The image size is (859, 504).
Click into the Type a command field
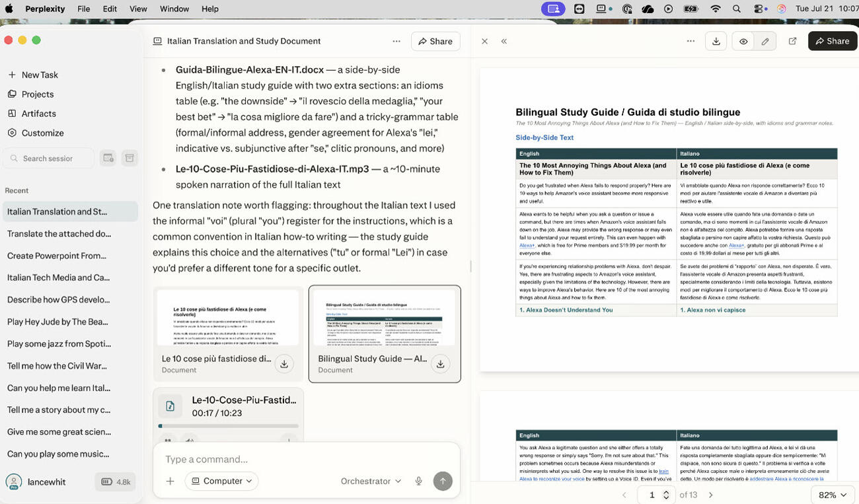307,459
